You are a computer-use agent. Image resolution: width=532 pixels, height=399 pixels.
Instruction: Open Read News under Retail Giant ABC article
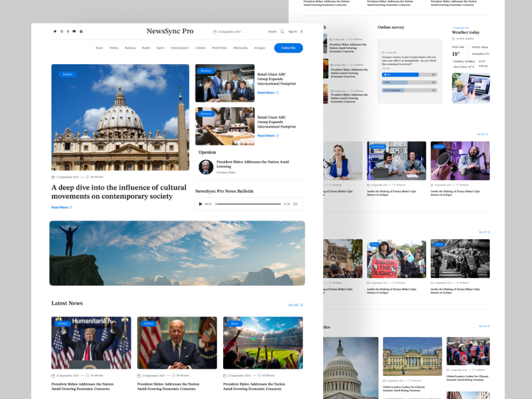point(266,93)
